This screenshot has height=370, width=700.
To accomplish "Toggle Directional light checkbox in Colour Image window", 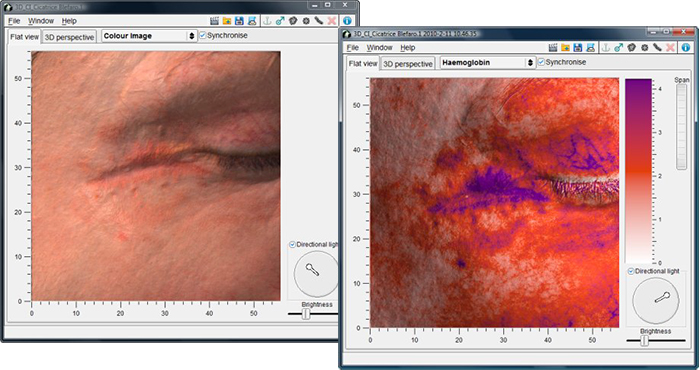I will 292,245.
